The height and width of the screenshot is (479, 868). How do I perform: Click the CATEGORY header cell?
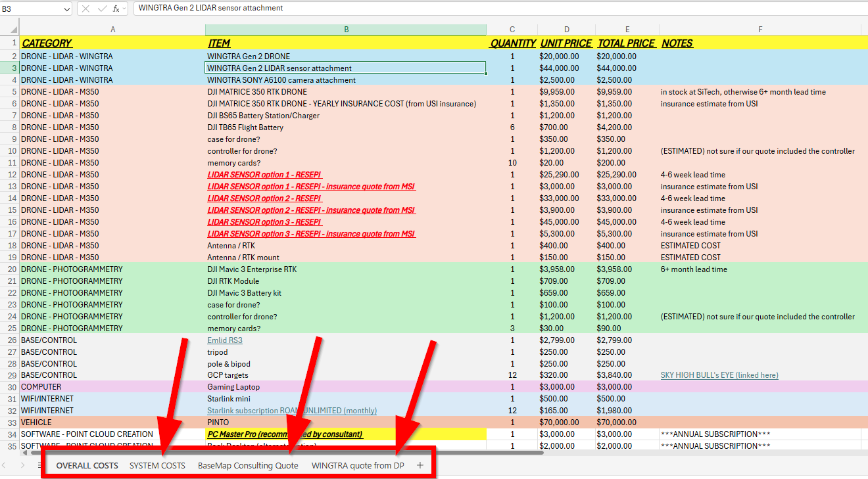coord(112,43)
